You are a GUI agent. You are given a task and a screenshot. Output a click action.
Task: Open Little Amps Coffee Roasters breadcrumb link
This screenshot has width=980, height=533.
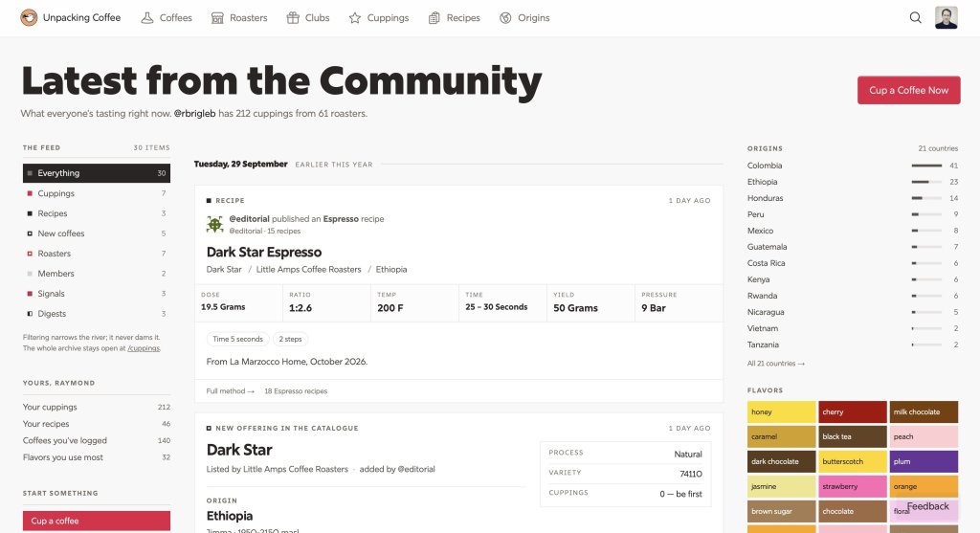click(x=309, y=269)
